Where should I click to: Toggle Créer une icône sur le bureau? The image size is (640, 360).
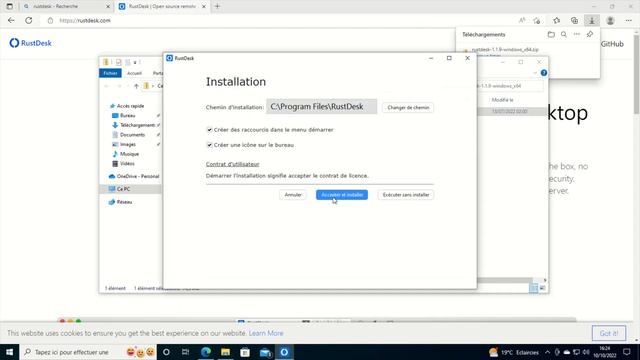[209, 145]
